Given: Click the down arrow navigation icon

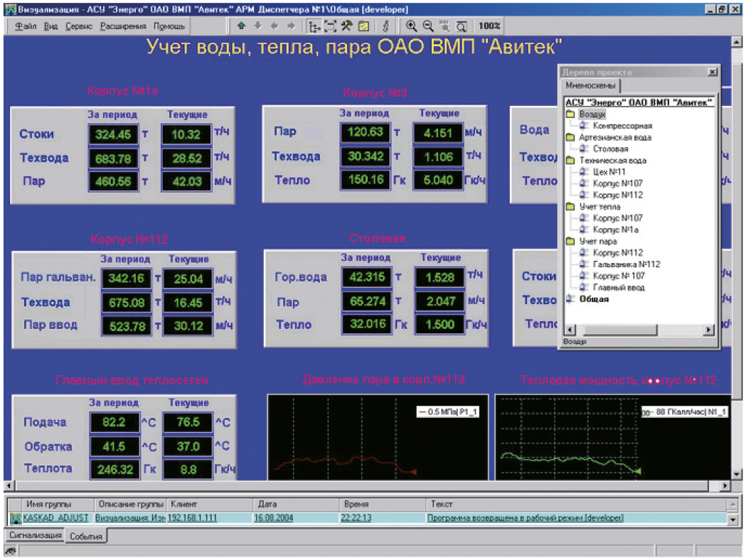Looking at the screenshot, I should coord(258,26).
